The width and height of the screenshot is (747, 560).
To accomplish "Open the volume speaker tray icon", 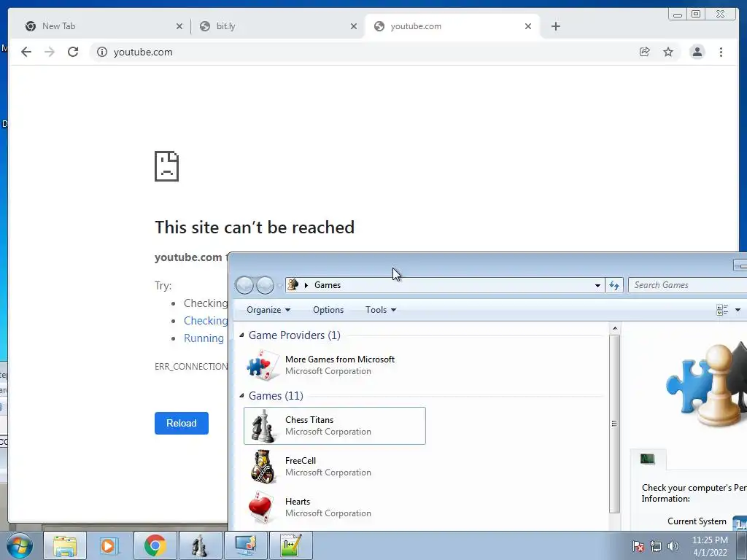I will [673, 546].
